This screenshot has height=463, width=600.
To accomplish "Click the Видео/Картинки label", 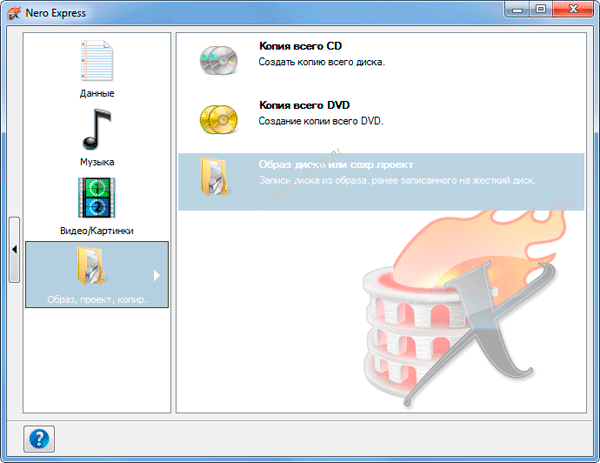I will pyautogui.click(x=97, y=231).
